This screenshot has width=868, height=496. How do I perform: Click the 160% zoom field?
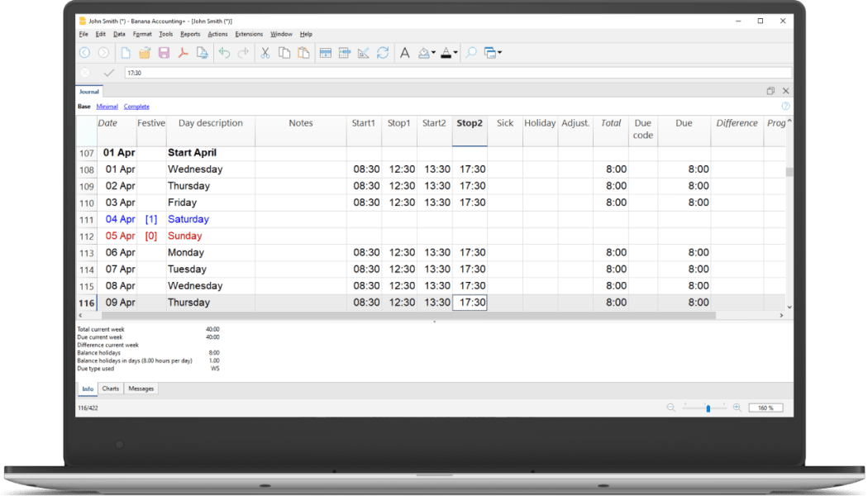point(765,407)
